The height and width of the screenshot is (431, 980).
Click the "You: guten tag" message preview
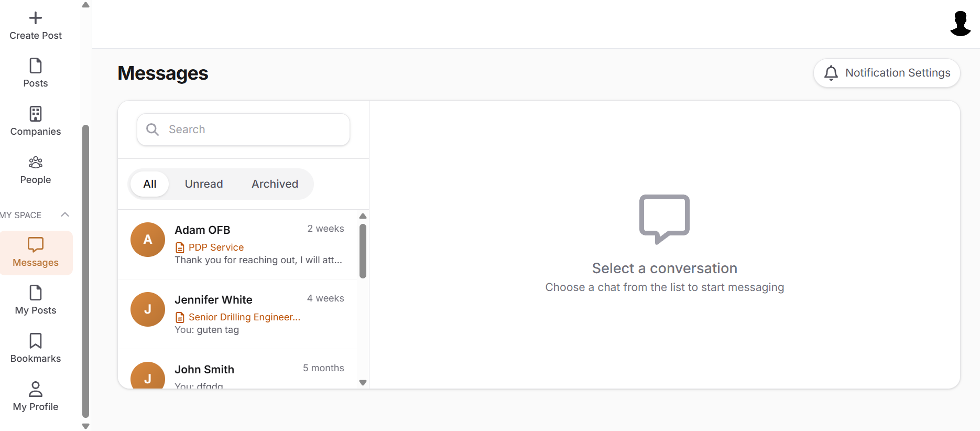click(207, 330)
